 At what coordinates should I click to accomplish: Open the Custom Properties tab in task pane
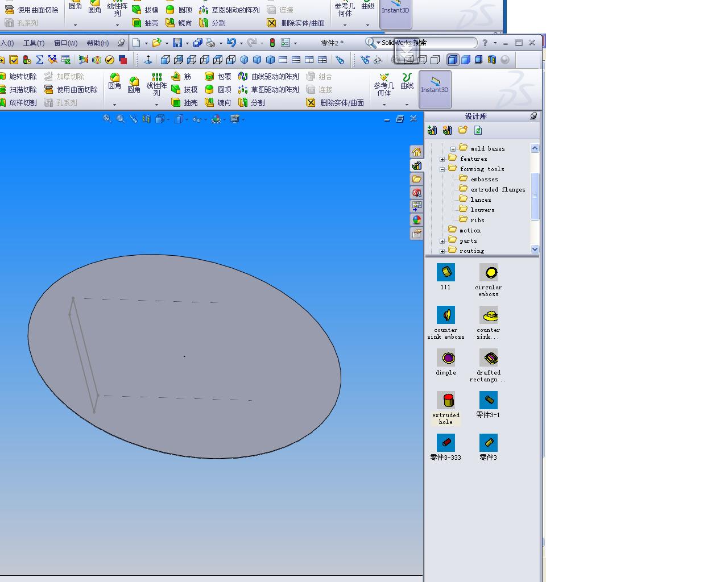[x=417, y=234]
